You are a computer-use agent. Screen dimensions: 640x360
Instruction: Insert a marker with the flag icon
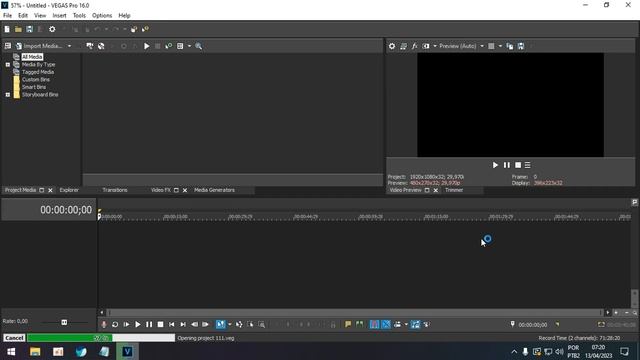click(x=348, y=324)
